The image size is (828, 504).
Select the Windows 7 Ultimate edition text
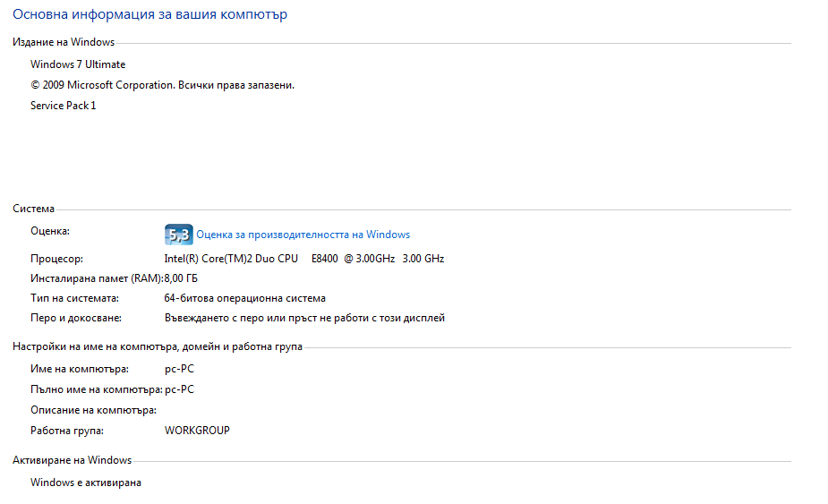click(x=78, y=64)
